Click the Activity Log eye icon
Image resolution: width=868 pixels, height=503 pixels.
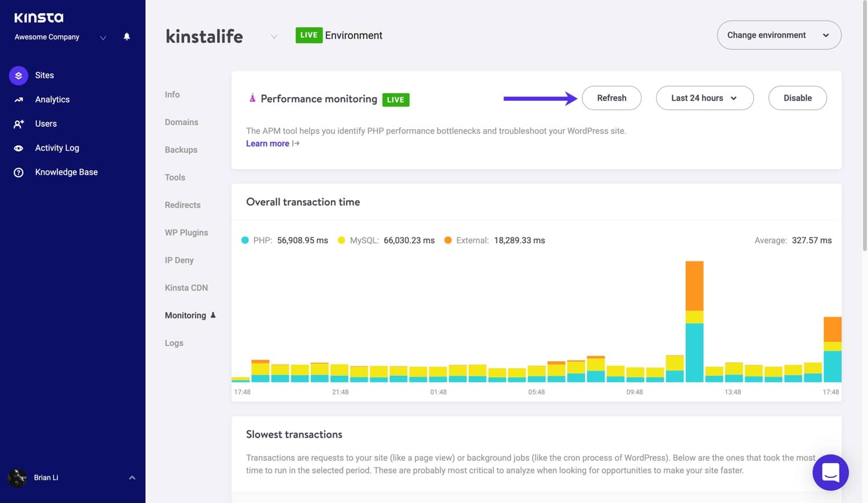click(x=19, y=148)
